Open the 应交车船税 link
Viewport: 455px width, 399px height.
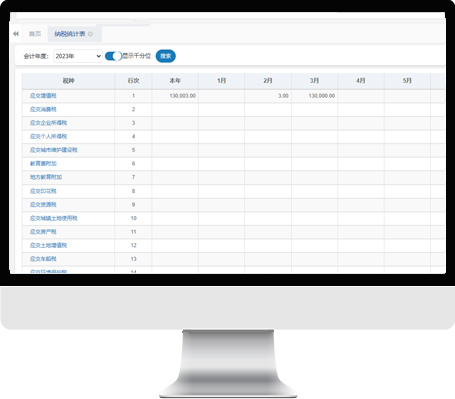point(43,259)
